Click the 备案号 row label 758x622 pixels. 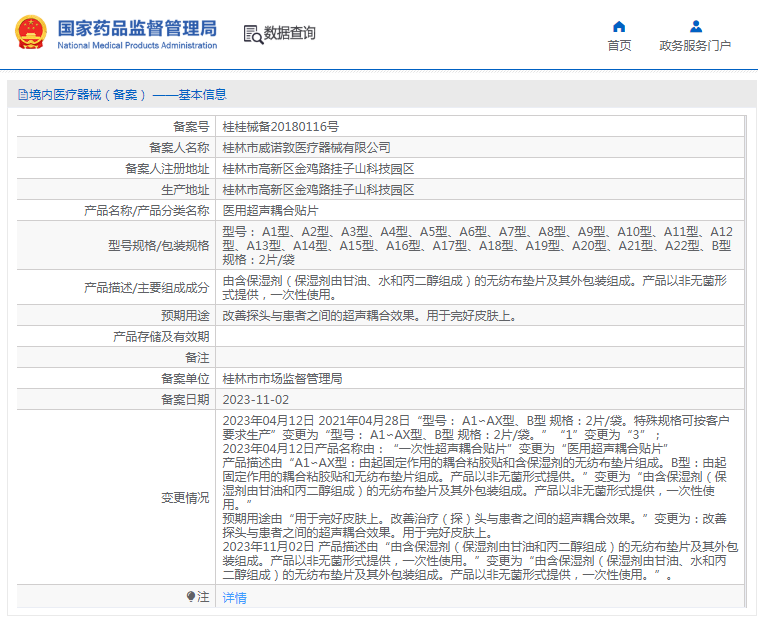(191, 127)
